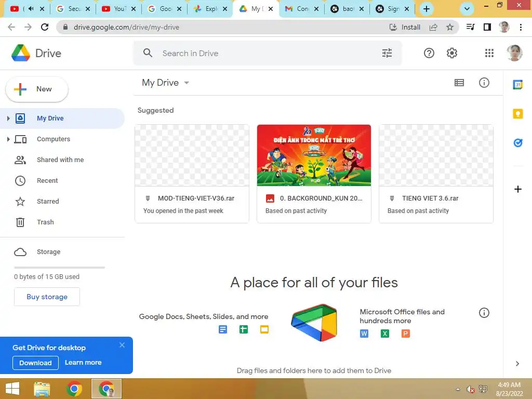Image resolution: width=532 pixels, height=399 pixels.
Task: Click Learn more link
Action: pyautogui.click(x=83, y=362)
